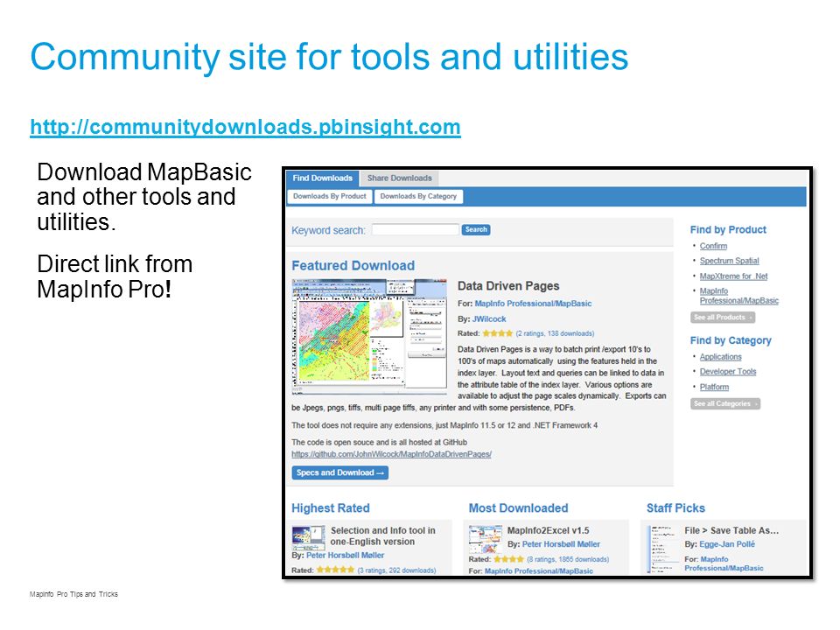Open the Applications category link

720,357
